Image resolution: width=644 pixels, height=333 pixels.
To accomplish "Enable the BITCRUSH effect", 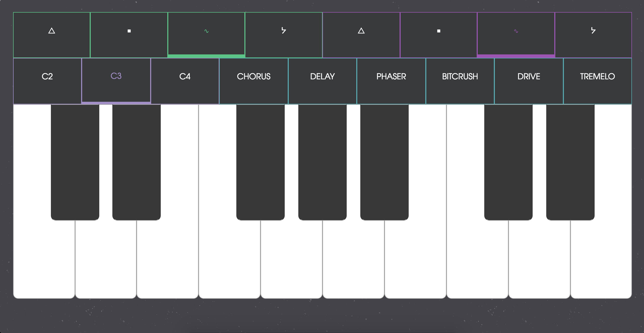I will click(460, 81).
